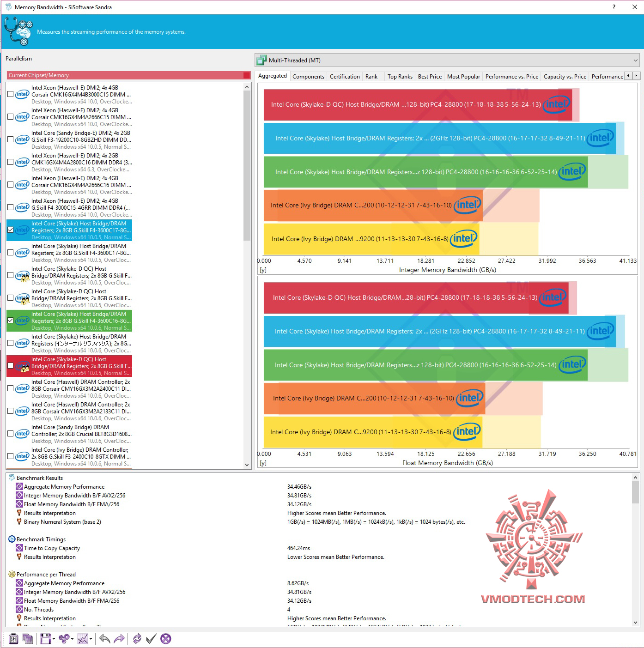
Task: Select the Aggregated tab
Action: click(273, 76)
